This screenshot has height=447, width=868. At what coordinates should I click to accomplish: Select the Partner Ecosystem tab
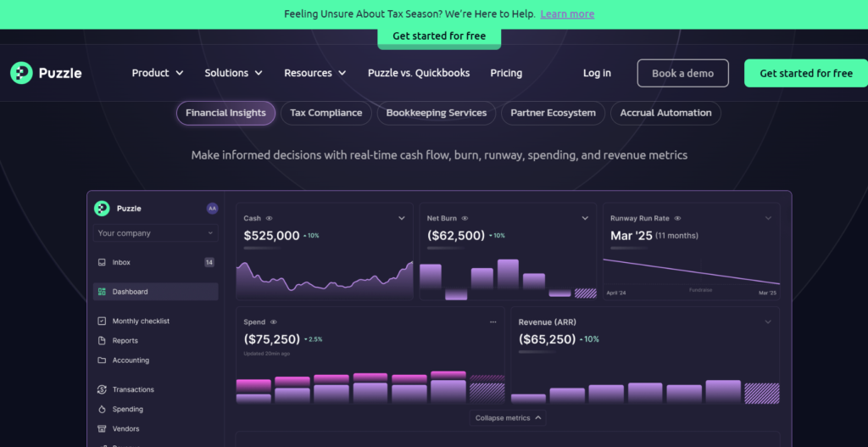coord(553,113)
